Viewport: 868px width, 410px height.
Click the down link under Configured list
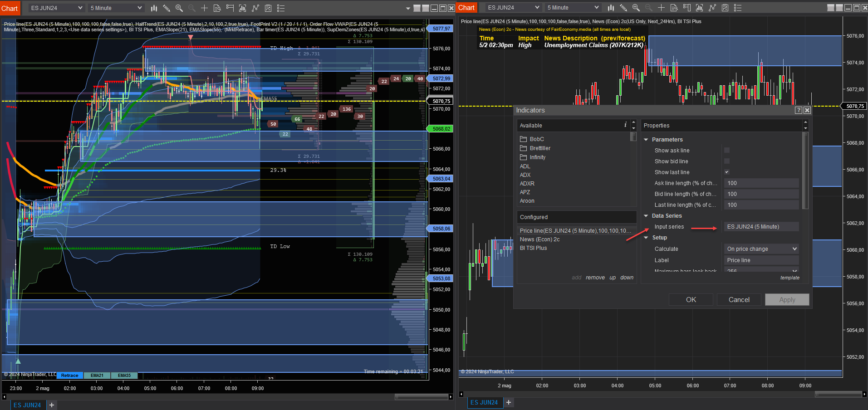click(x=627, y=278)
